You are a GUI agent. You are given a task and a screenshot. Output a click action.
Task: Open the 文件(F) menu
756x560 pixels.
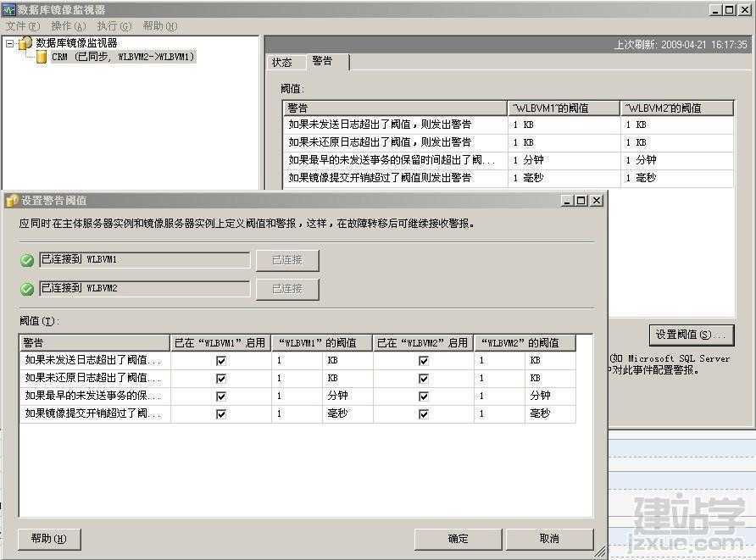point(23,26)
